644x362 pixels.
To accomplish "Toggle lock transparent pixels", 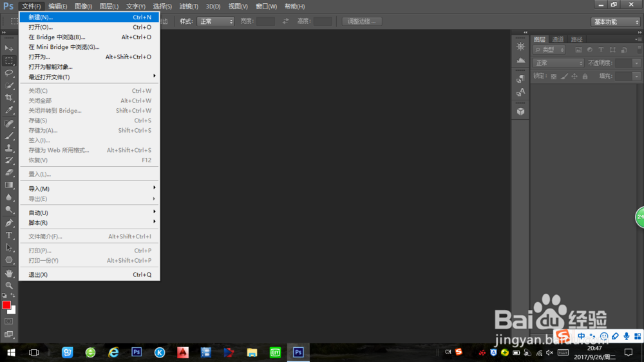I will [554, 77].
